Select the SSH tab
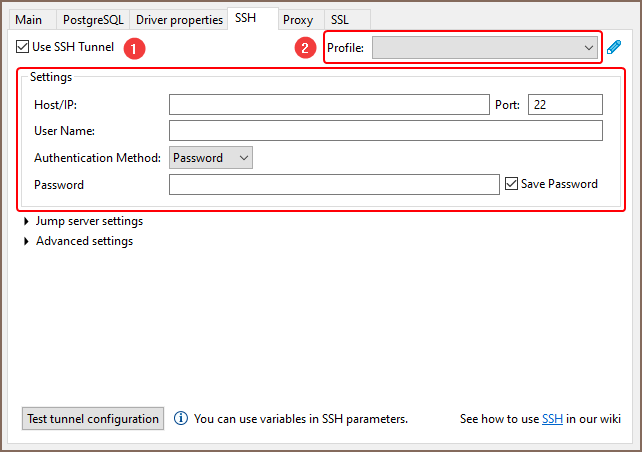This screenshot has height=452, width=642. tap(246, 18)
